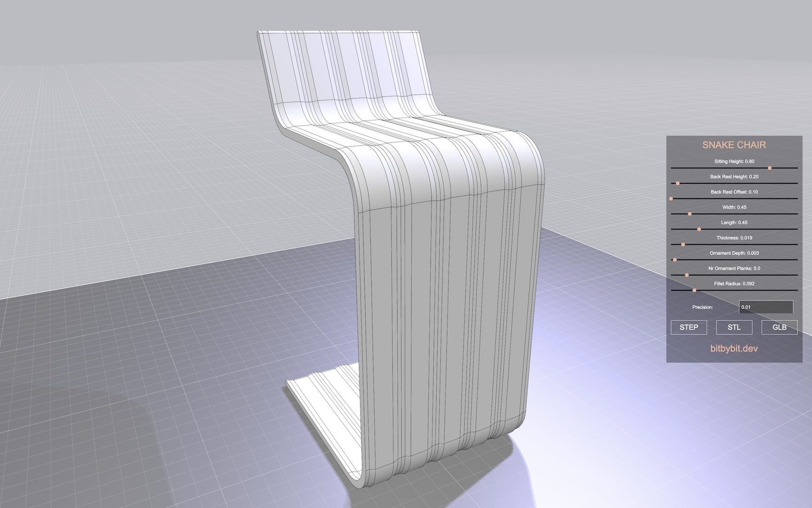Export the chair as GLB

[x=780, y=327]
